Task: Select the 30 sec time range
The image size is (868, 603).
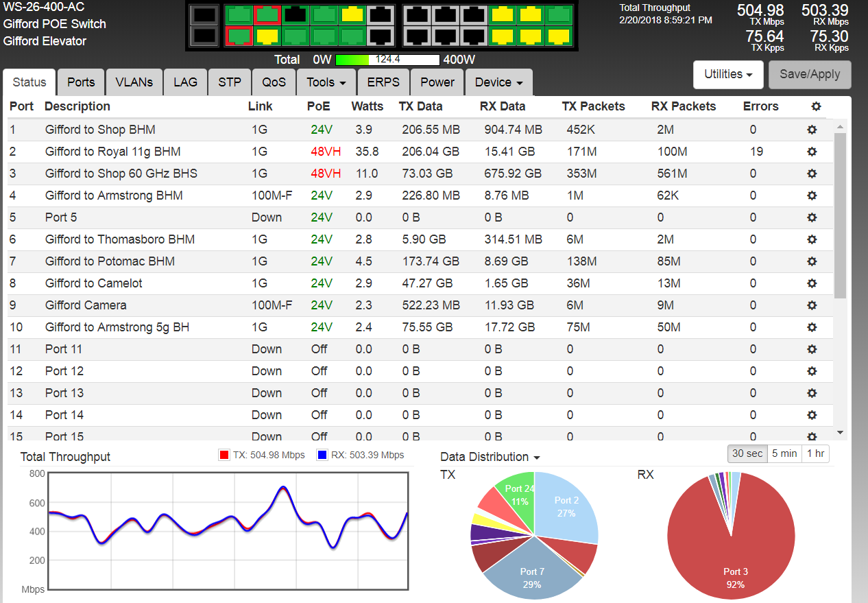Action: coord(747,453)
